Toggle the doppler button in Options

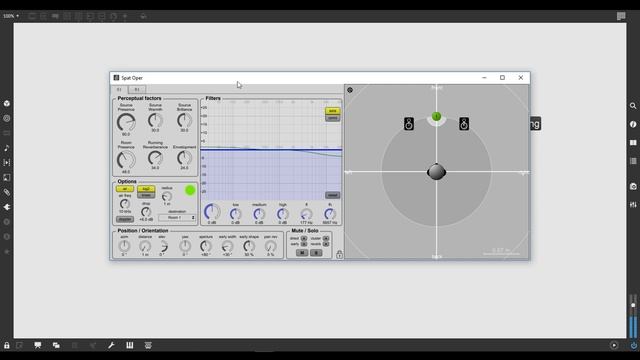(124, 219)
